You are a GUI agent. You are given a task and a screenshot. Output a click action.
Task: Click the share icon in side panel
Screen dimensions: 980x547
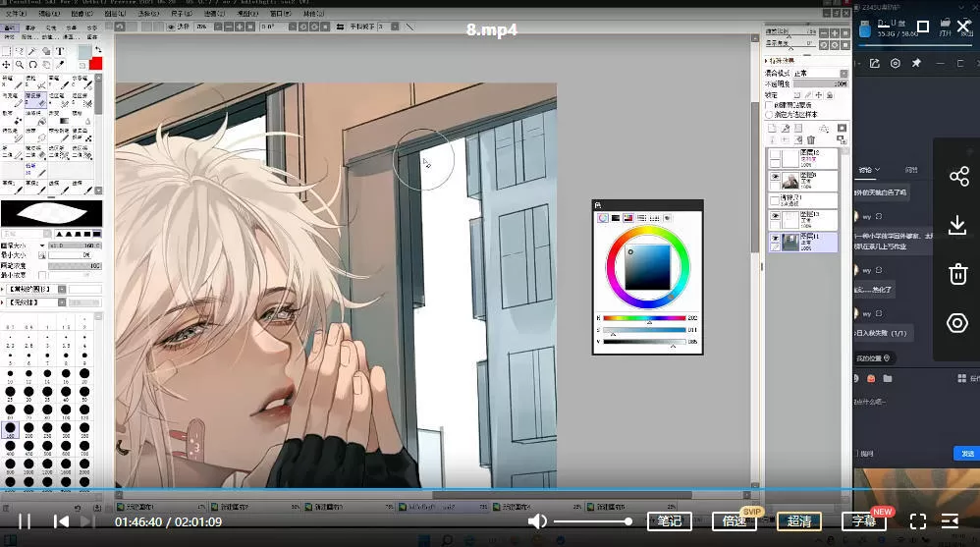[958, 176]
